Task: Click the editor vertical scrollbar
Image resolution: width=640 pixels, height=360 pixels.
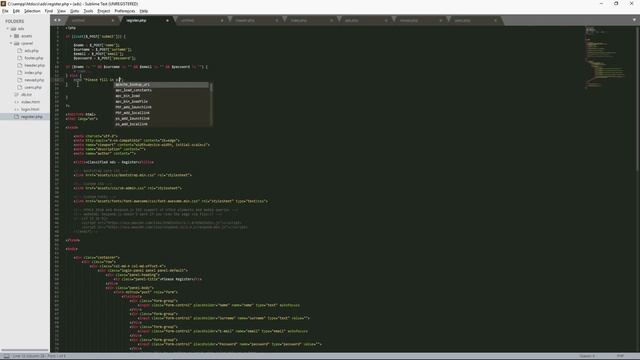Action: (x=637, y=98)
